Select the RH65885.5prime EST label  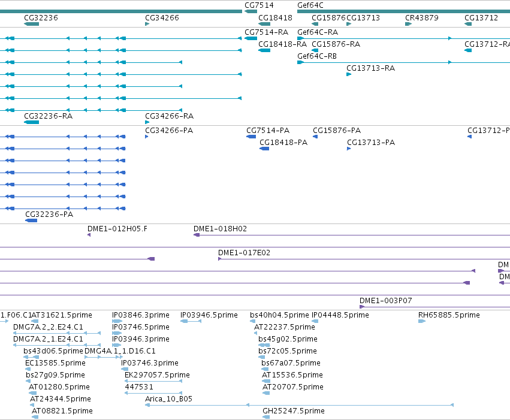point(449,315)
